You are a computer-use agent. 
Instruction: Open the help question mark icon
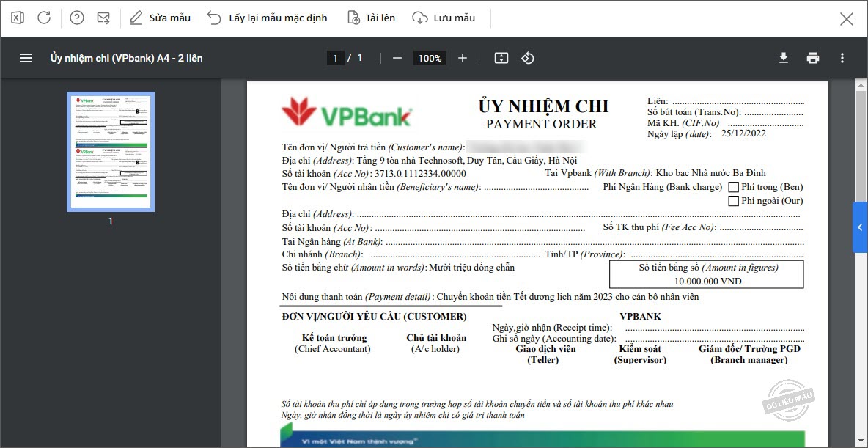point(77,18)
